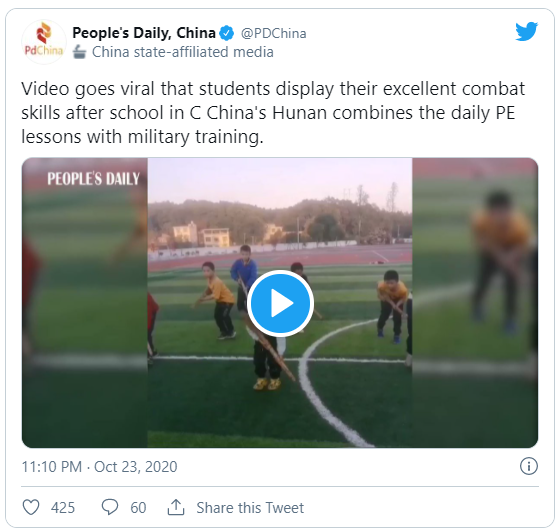Click the 60 replies count

click(138, 507)
